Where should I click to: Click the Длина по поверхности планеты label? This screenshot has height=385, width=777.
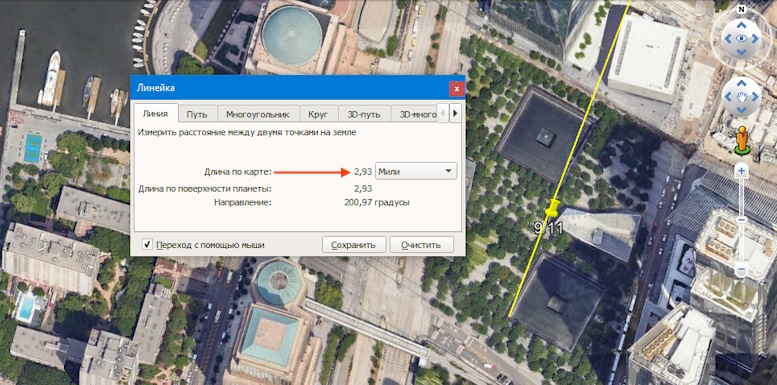click(x=205, y=188)
